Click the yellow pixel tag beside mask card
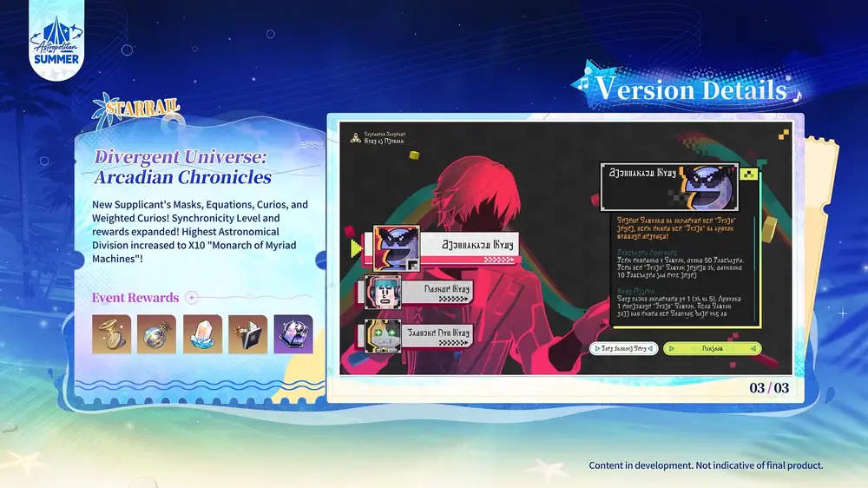This screenshot has width=868, height=488. coord(749,175)
